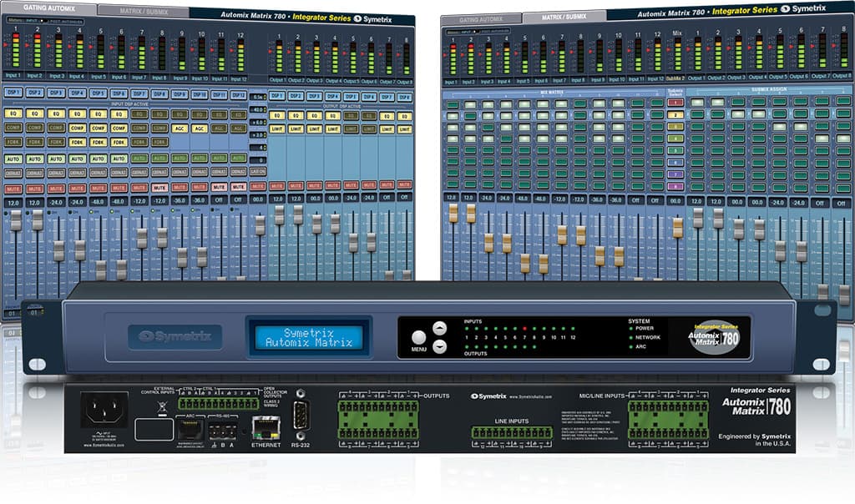Open output DSP 1 module

[277, 96]
